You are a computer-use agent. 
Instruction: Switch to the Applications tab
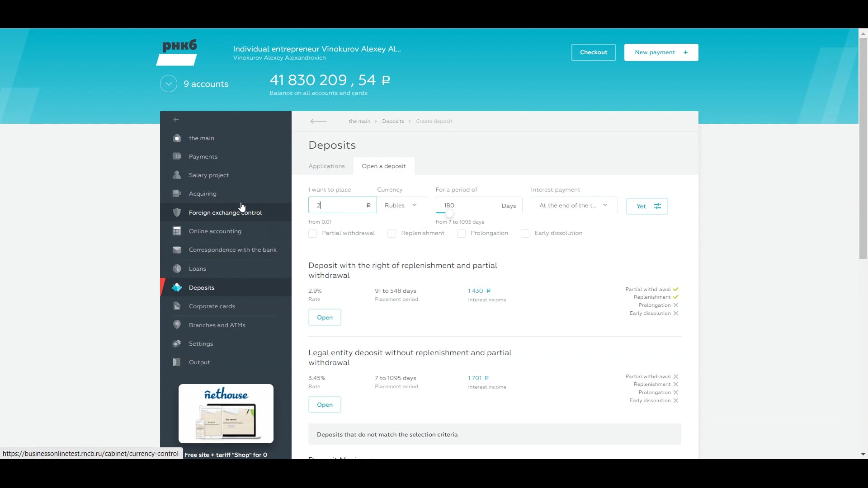pyautogui.click(x=326, y=166)
